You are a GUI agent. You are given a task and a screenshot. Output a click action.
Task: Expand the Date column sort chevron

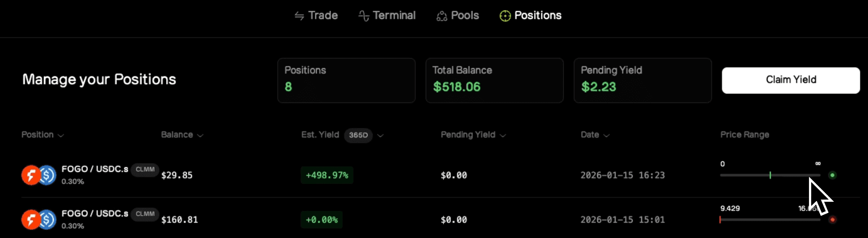[x=606, y=136]
